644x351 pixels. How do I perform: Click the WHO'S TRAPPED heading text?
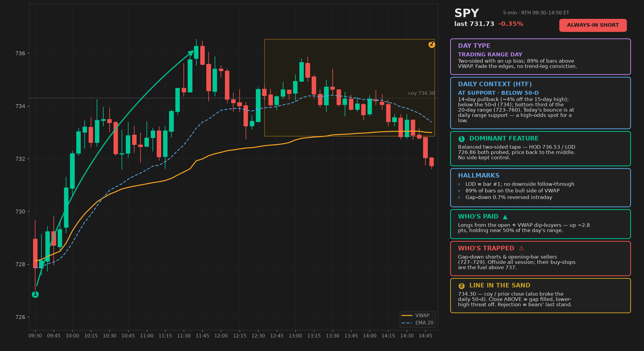tap(486, 248)
